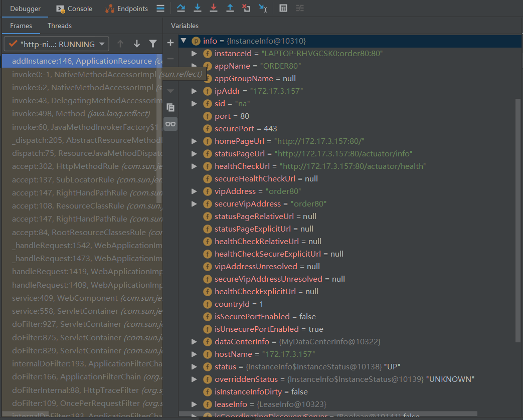Expand the status field
The height and width of the screenshot is (420, 523).
194,367
